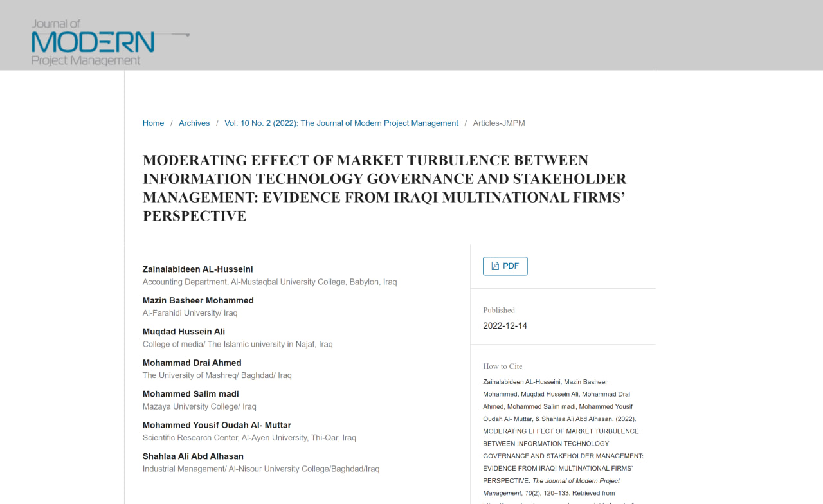Image resolution: width=823 pixels, height=504 pixels.
Task: Click the Al-Mustaqbal University College affiliation
Action: click(x=269, y=282)
